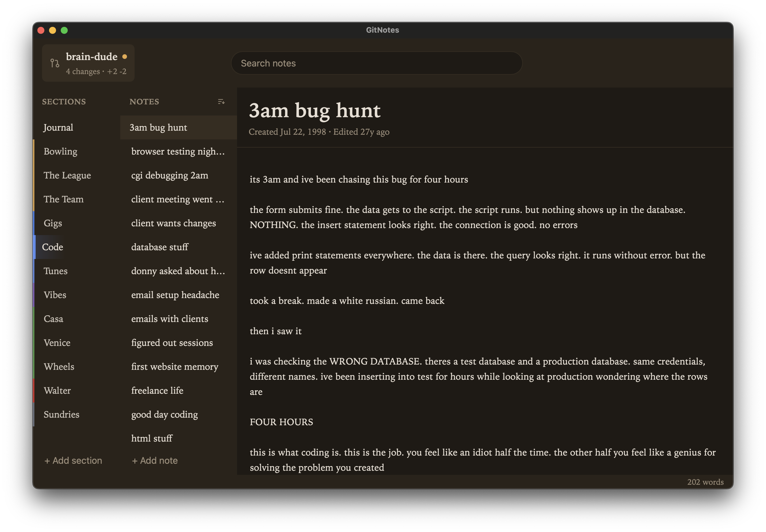Select the database stuff note

[159, 247]
